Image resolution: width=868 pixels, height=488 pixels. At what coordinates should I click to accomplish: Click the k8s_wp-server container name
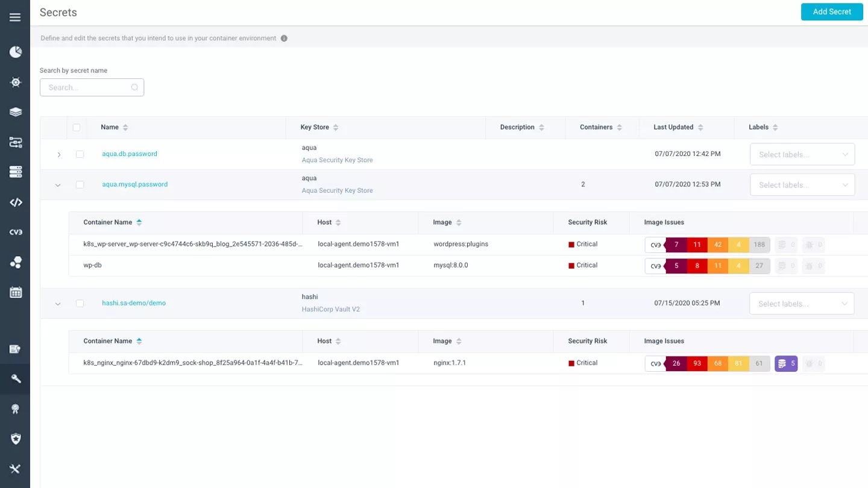(193, 245)
